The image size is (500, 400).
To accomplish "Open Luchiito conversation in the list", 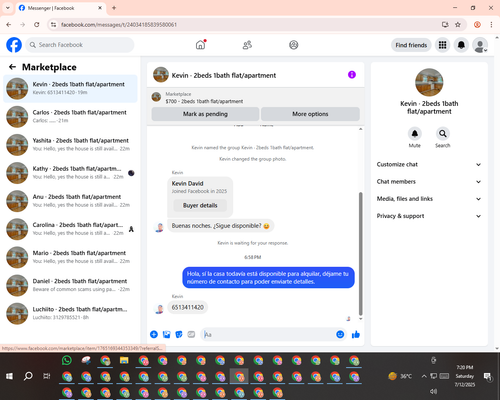I will 70,313.
